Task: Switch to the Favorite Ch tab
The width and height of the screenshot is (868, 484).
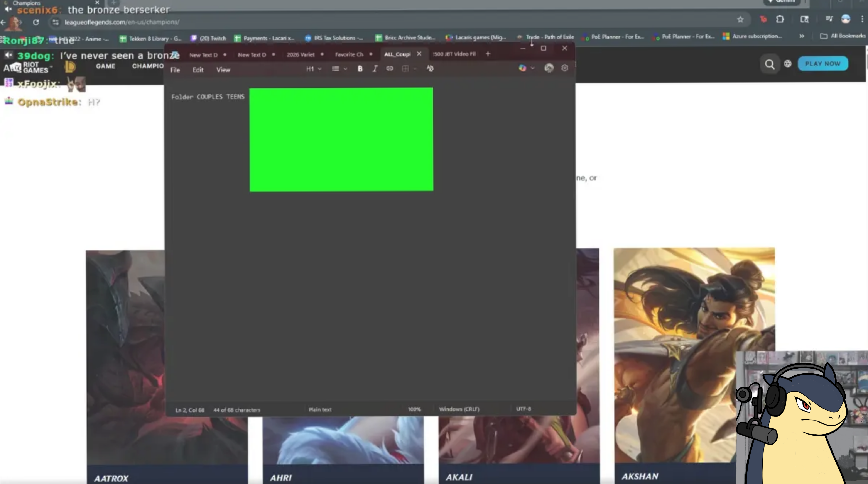Action: [349, 54]
